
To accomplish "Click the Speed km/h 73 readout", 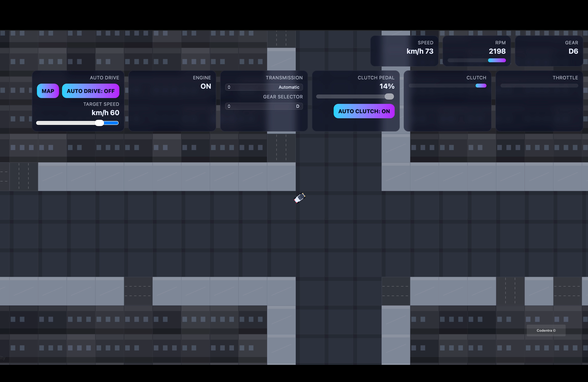I will click(x=420, y=51).
